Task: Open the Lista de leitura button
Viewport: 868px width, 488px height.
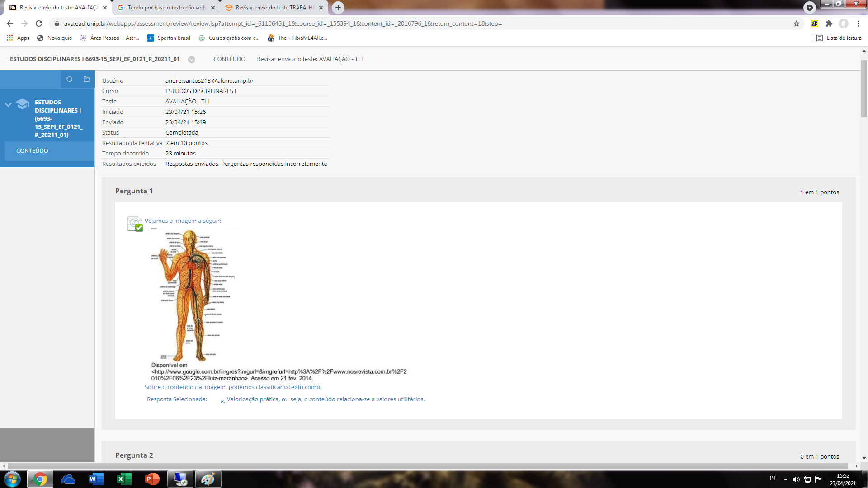Action: click(x=839, y=38)
